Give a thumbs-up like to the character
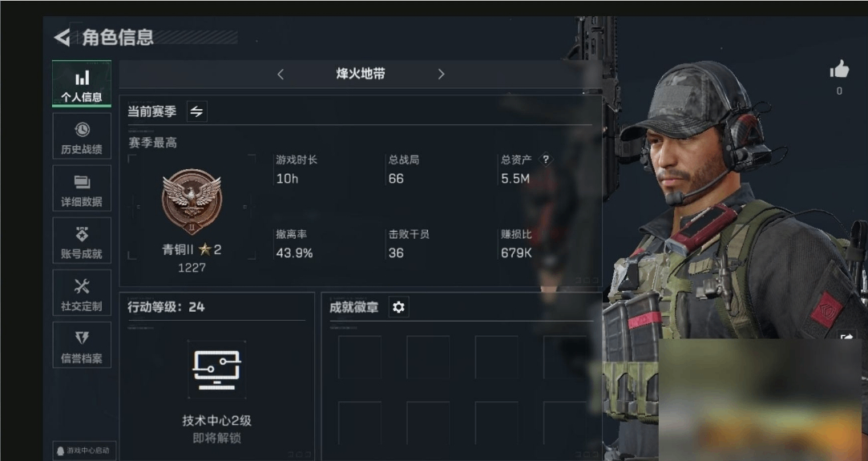 [x=840, y=70]
